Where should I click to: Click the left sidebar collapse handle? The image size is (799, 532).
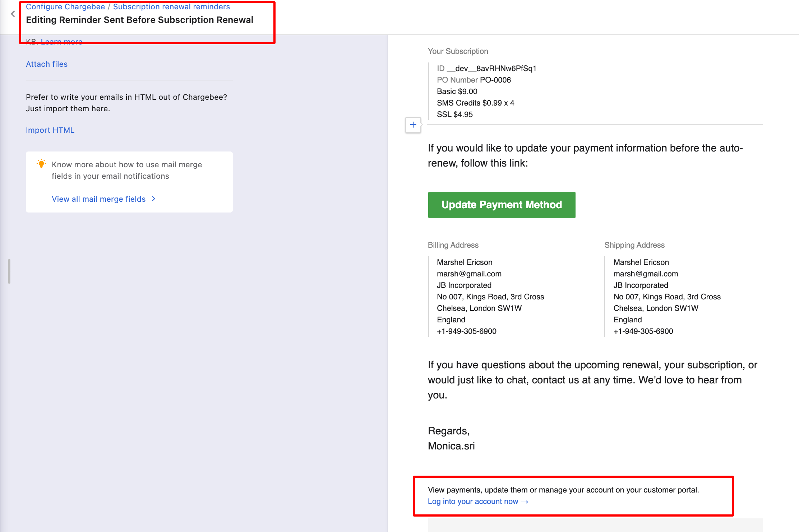tap(9, 271)
